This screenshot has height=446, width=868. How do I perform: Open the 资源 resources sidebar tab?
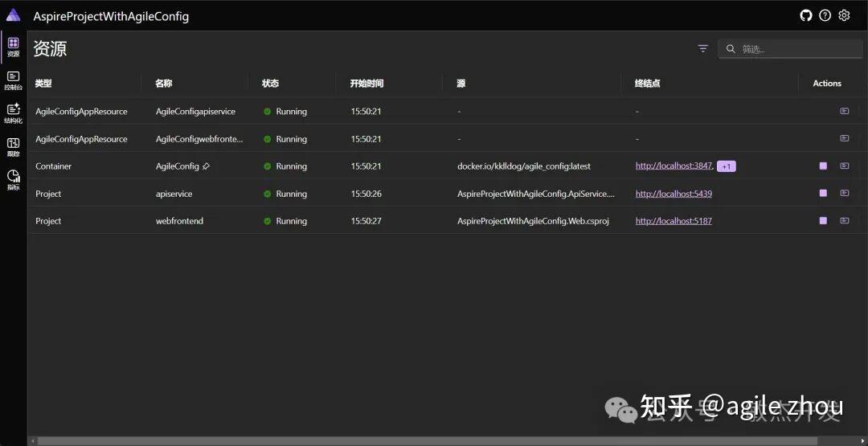point(14,47)
